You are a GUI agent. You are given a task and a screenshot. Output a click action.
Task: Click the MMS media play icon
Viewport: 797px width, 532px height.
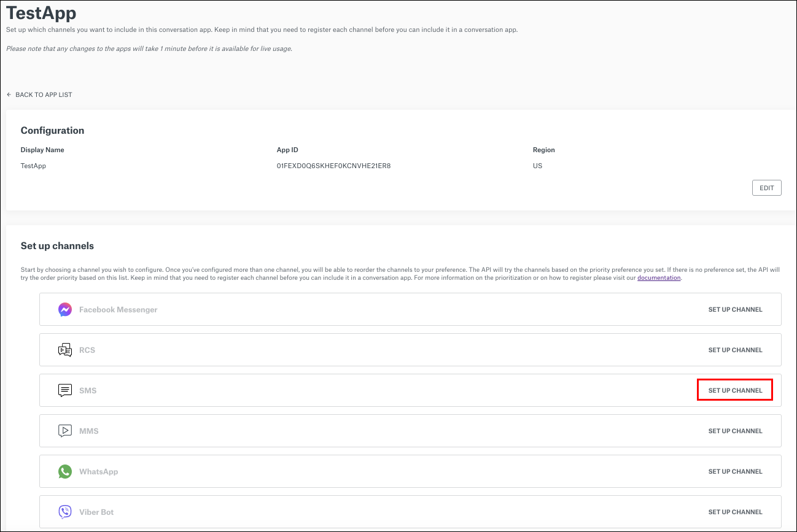click(x=64, y=431)
